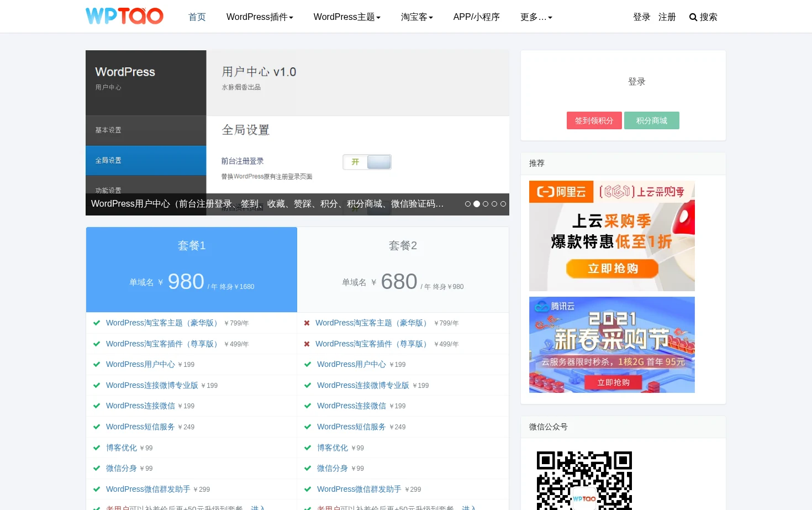Click the 积分商城 button
Screen dimensions: 812x510
[652, 120]
